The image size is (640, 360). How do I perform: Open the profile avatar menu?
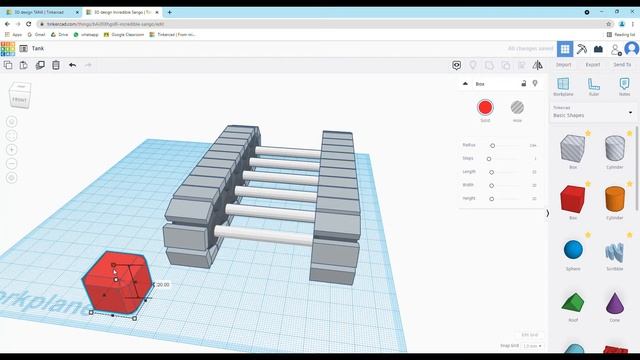point(631,49)
